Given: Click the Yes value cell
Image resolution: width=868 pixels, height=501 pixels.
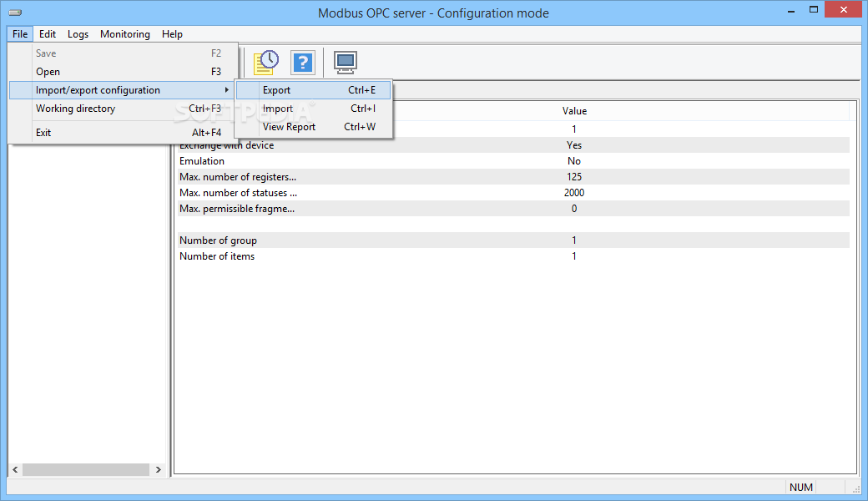Looking at the screenshot, I should (574, 145).
